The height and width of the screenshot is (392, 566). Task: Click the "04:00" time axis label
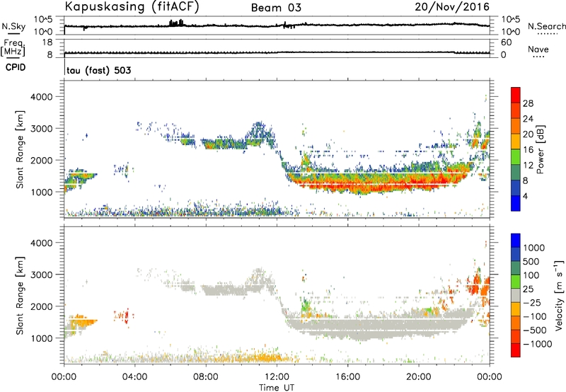(x=134, y=377)
